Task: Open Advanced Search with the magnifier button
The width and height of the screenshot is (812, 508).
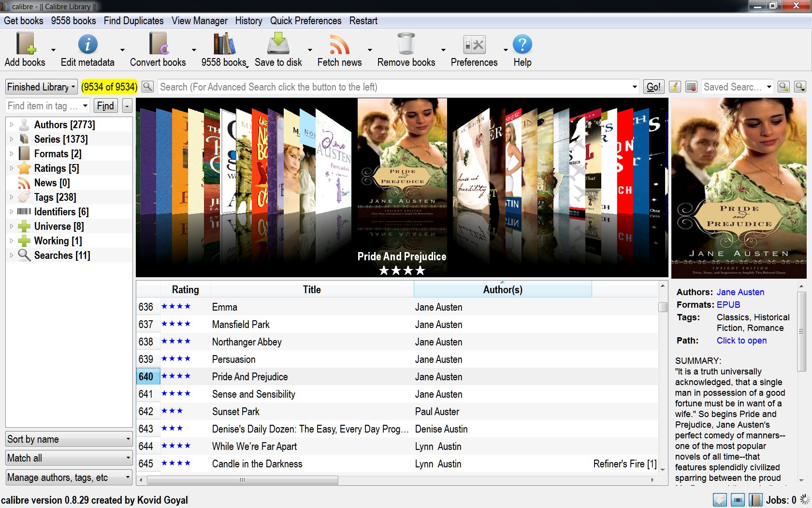Action: pyautogui.click(x=148, y=87)
